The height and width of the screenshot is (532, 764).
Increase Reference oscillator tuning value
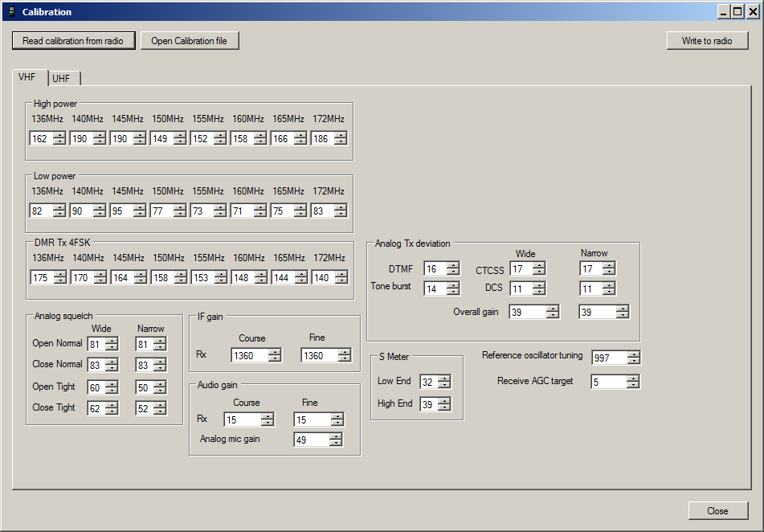(633, 354)
